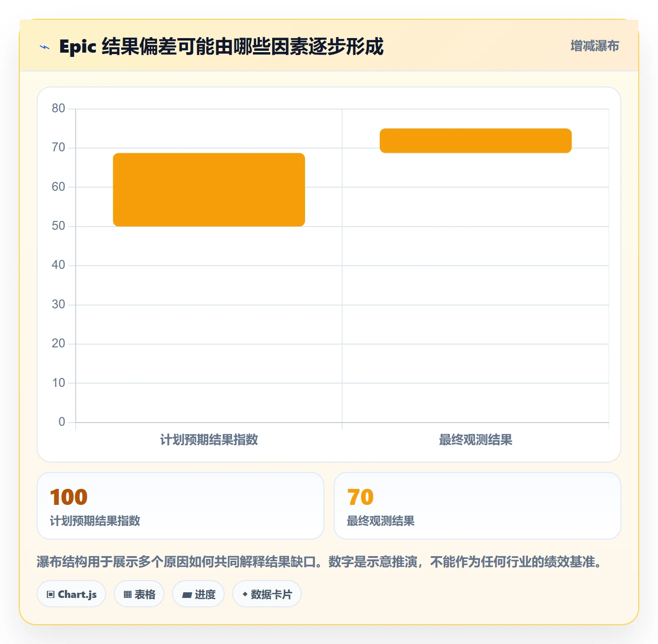Click the y-axis tick value 40

pos(59,265)
